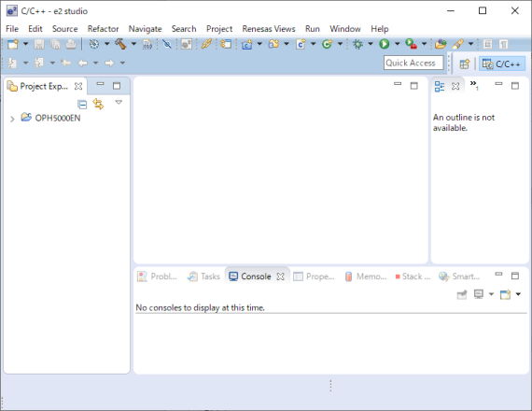Open the build configuration dropdown arrow
This screenshot has width=532, height=411.
107,44
